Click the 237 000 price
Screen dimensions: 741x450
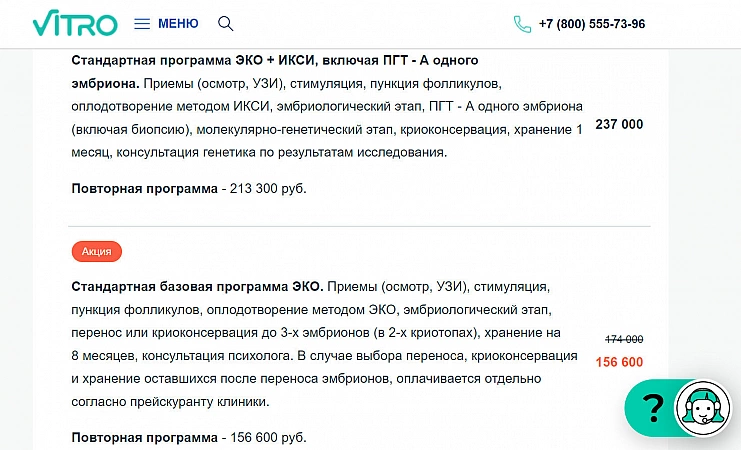619,125
